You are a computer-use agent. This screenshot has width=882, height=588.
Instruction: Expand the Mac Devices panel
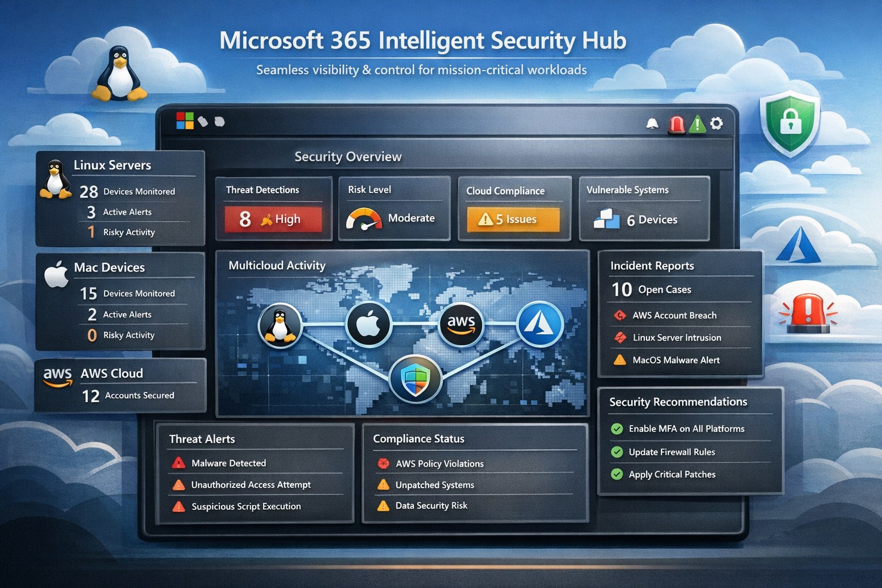109,268
